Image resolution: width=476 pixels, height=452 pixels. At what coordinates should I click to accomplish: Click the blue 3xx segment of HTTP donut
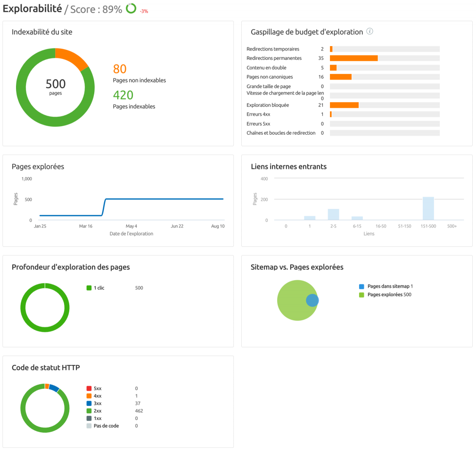click(54, 387)
